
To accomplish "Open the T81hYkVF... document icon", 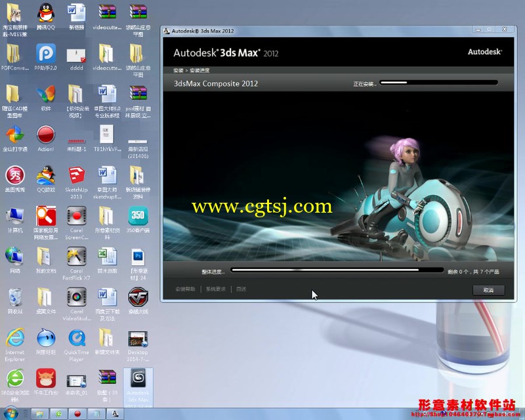I will 107,138.
